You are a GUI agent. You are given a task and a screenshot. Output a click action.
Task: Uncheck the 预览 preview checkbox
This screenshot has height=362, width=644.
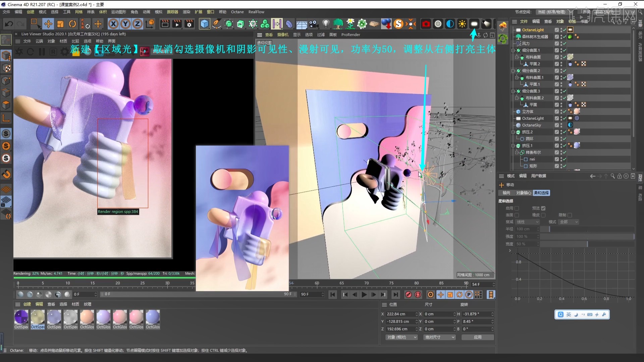pyautogui.click(x=543, y=208)
